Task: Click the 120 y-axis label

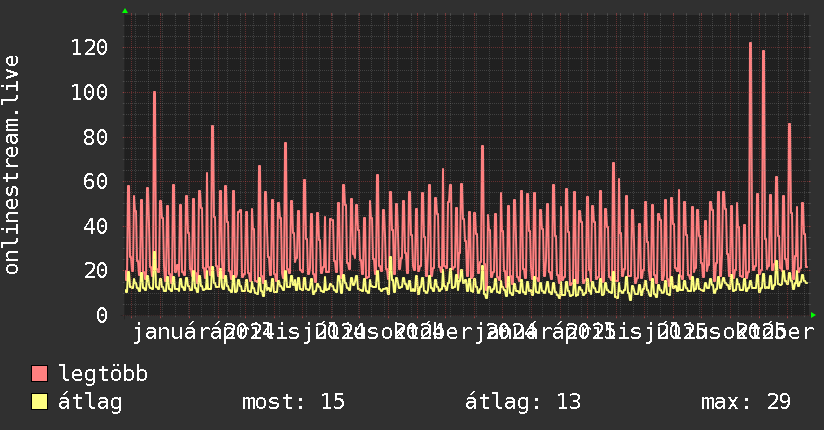Action: click(x=89, y=48)
